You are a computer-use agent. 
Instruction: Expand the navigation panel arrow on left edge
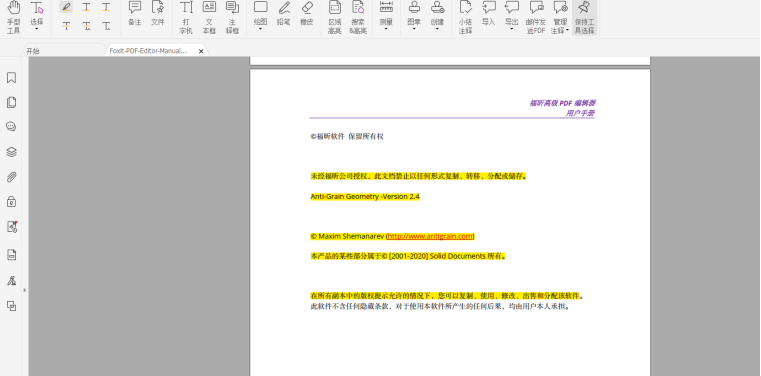click(x=25, y=290)
